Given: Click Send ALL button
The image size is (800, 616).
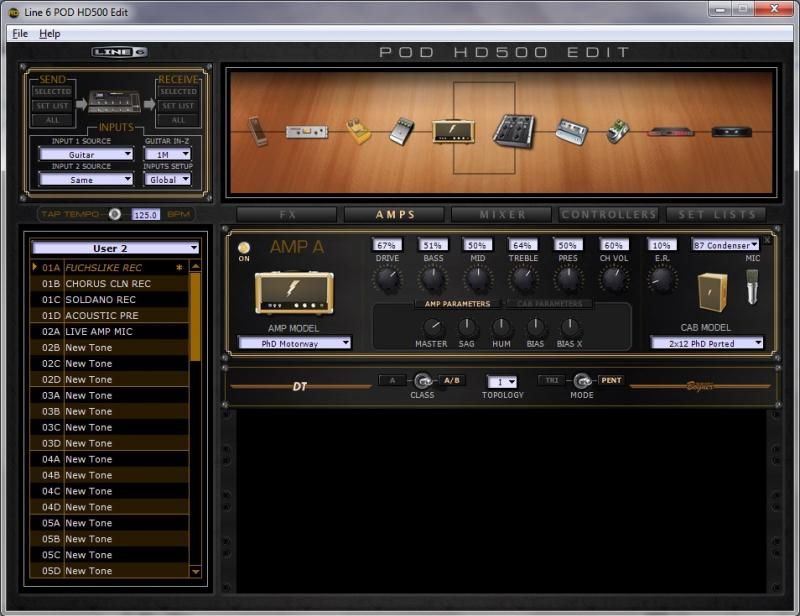Looking at the screenshot, I should click(x=53, y=120).
